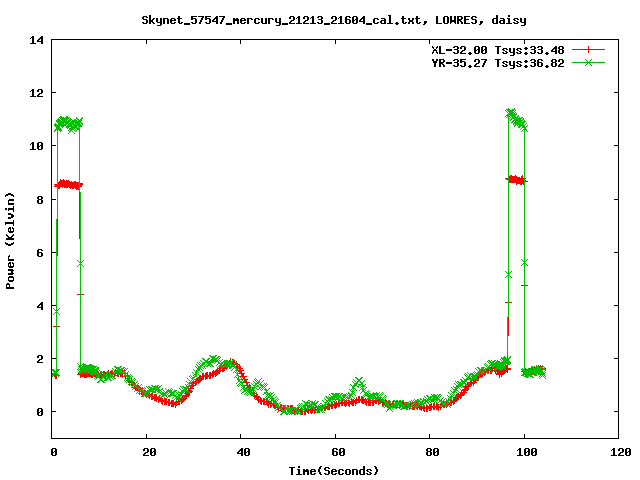Click the red XL legend line sample

point(588,50)
